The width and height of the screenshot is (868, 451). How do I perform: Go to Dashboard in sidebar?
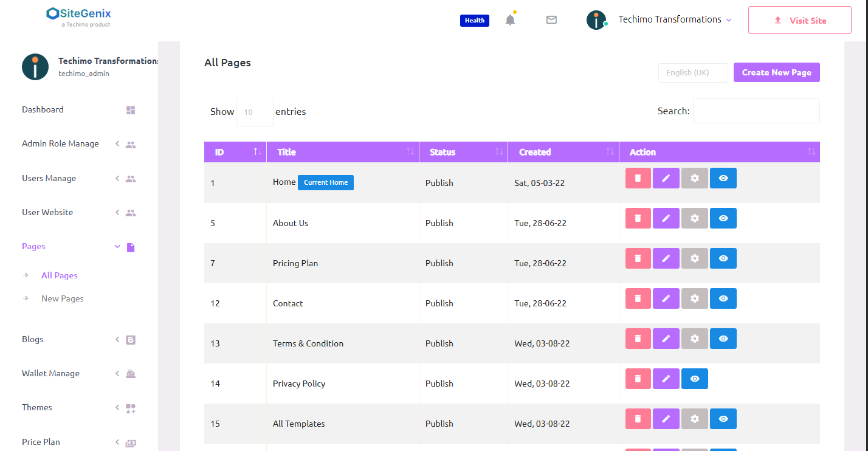point(43,110)
